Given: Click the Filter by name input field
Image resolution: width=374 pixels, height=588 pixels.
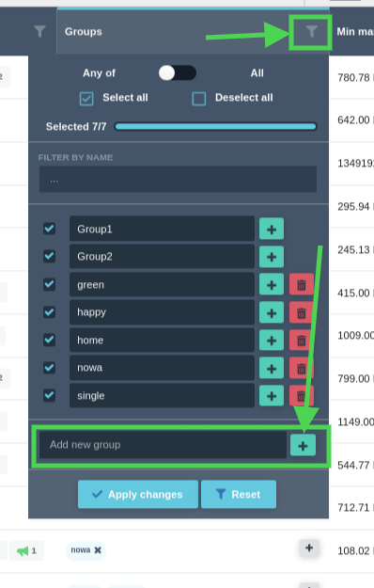Looking at the screenshot, I should (x=178, y=180).
